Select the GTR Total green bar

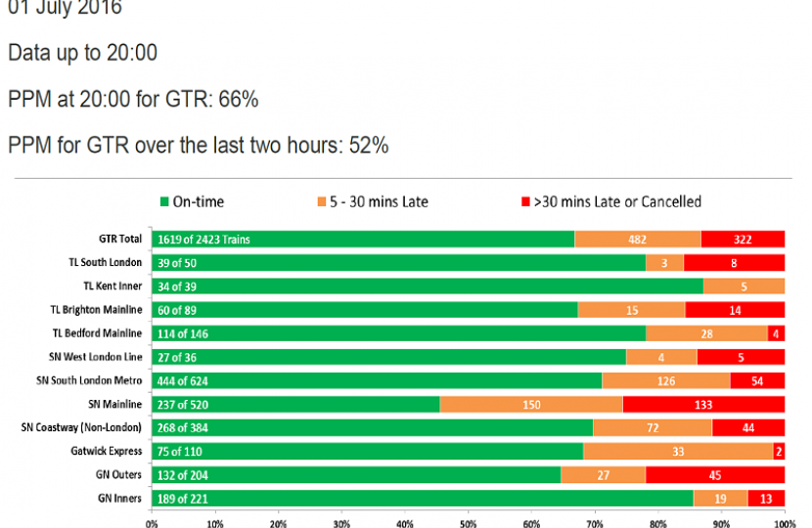(x=362, y=240)
